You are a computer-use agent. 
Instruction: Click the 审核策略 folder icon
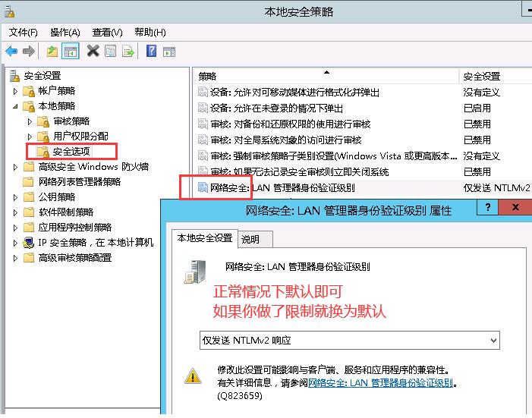[43, 121]
